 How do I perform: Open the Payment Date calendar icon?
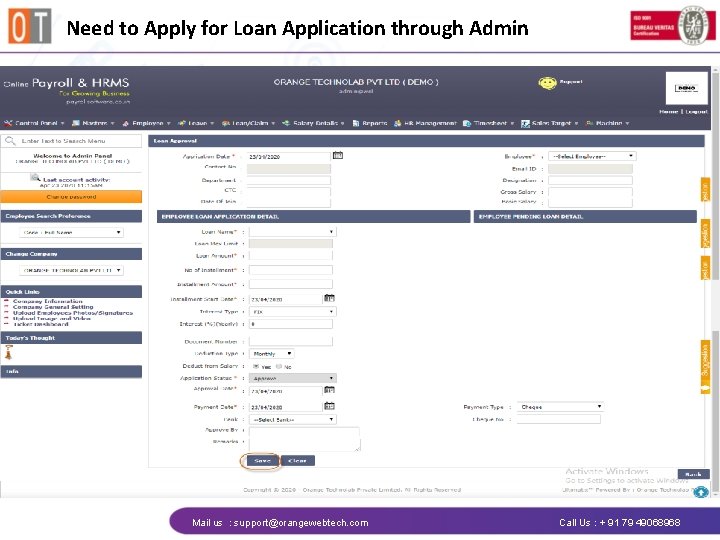(329, 406)
